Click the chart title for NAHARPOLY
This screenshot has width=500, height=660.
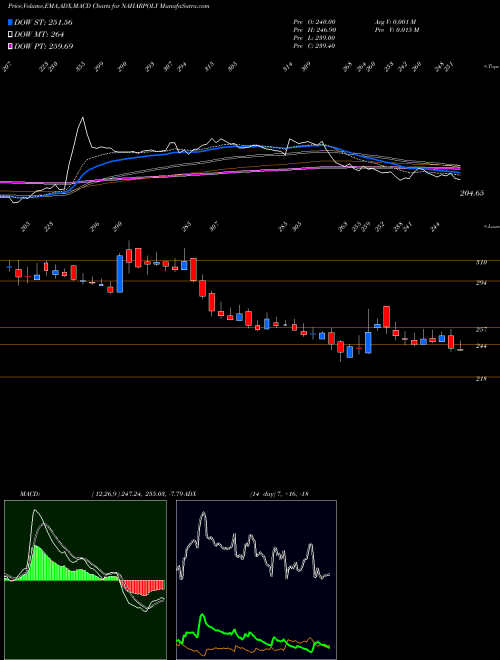point(109,6)
